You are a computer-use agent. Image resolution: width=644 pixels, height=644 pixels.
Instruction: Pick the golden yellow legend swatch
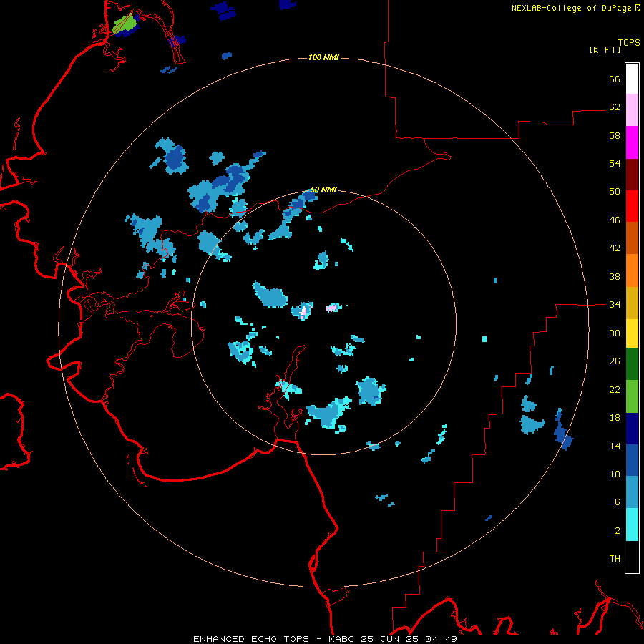pos(632,303)
